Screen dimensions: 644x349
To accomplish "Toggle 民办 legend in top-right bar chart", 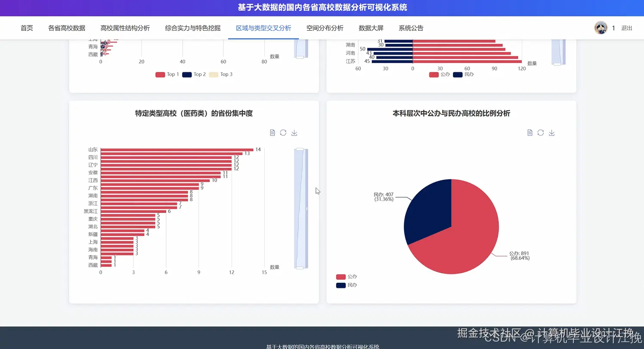I will pyautogui.click(x=463, y=74).
